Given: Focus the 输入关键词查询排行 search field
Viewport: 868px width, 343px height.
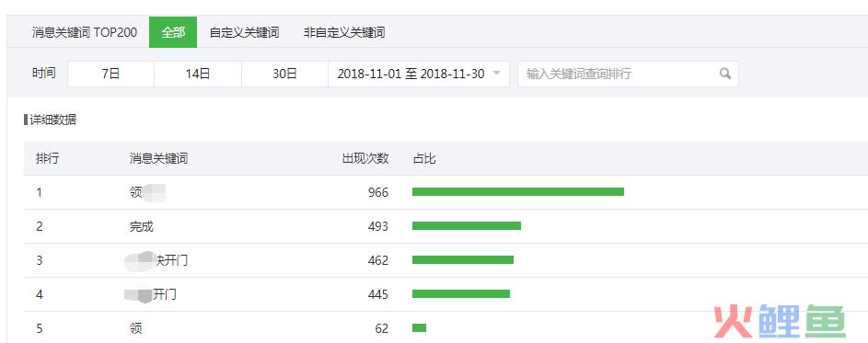Looking at the screenshot, I should (628, 74).
